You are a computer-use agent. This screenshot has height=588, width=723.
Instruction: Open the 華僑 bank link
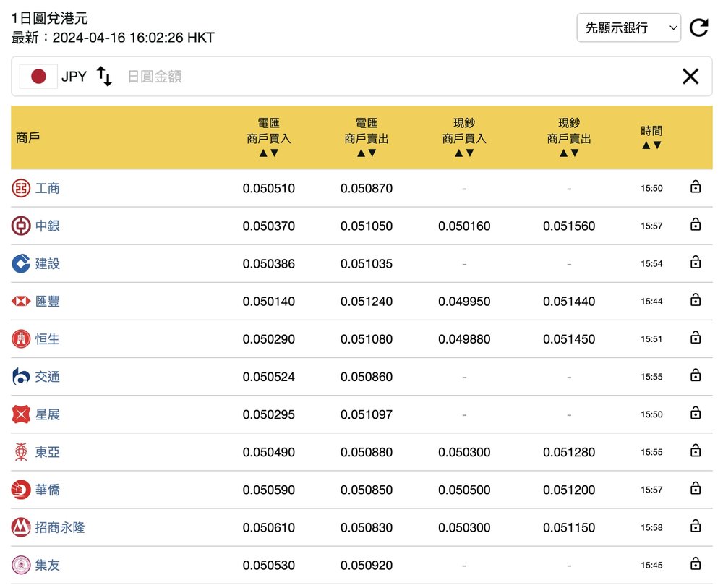(48, 490)
